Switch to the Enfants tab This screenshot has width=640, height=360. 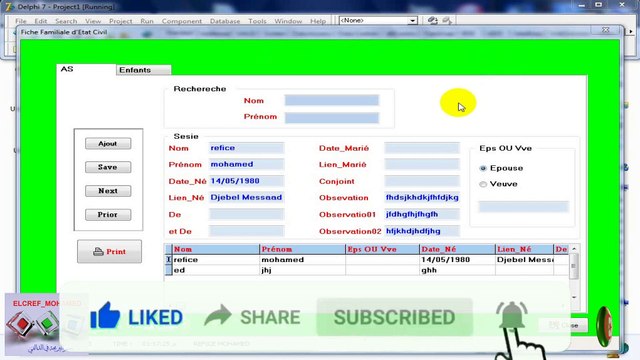tap(143, 70)
